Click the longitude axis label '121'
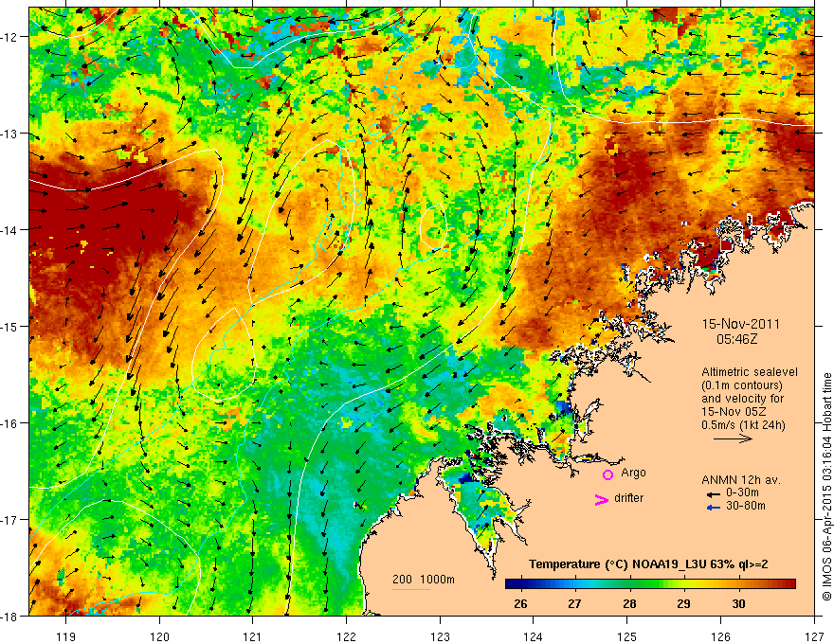The image size is (834, 644). click(252, 636)
